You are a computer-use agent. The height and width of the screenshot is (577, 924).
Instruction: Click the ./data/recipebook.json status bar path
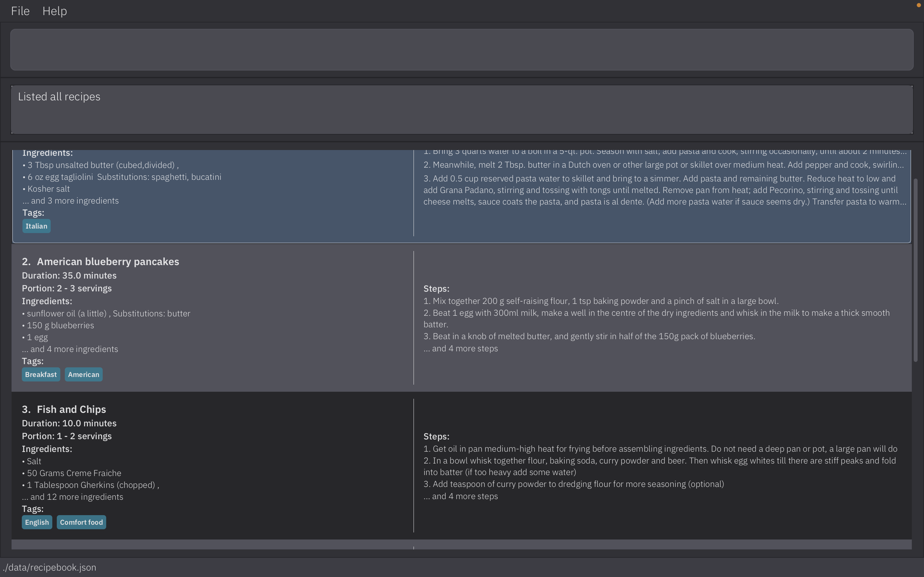pos(50,567)
